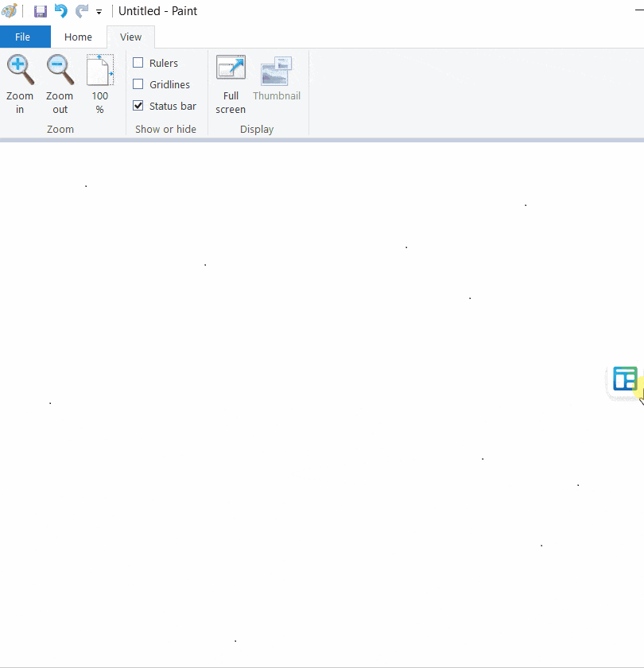Switch to the Home tab
The width and height of the screenshot is (644, 668).
point(78,37)
